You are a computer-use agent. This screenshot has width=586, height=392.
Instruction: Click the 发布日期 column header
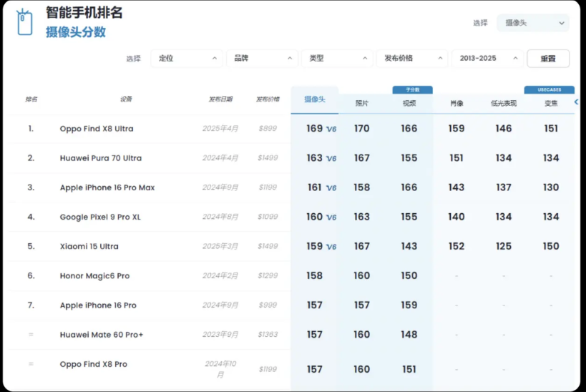point(220,99)
